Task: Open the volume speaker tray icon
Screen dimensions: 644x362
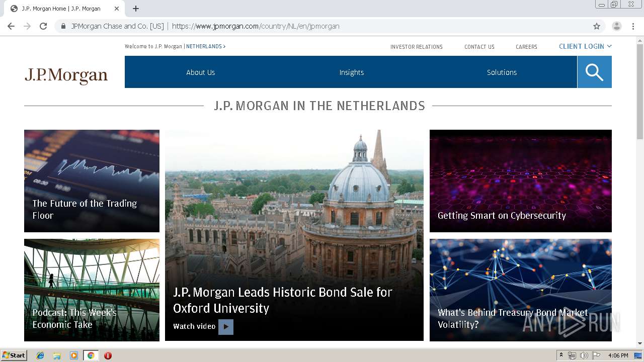Action: (584, 355)
